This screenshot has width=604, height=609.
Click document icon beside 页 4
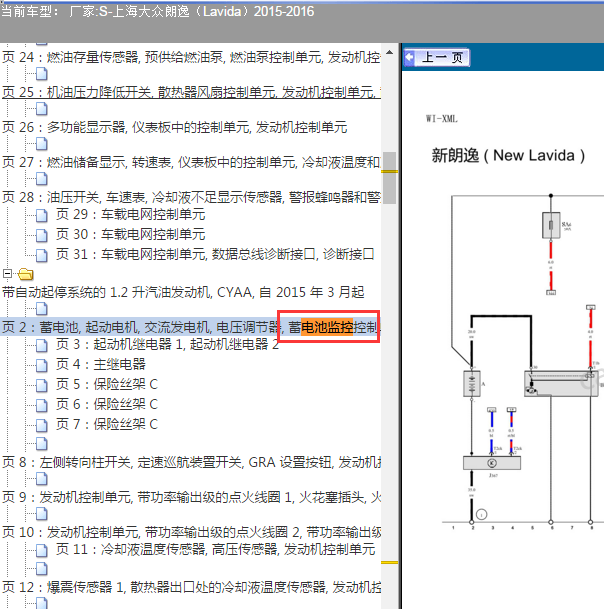(42, 365)
